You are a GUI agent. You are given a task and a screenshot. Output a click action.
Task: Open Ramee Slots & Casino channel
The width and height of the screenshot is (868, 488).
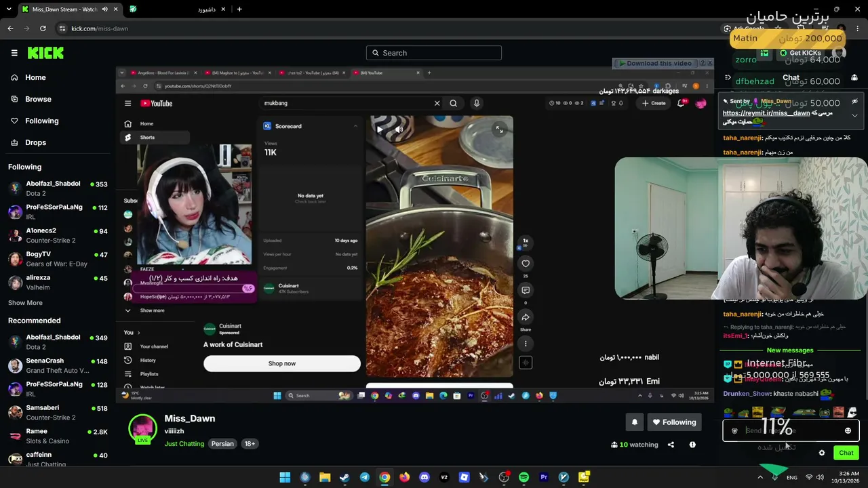58,436
